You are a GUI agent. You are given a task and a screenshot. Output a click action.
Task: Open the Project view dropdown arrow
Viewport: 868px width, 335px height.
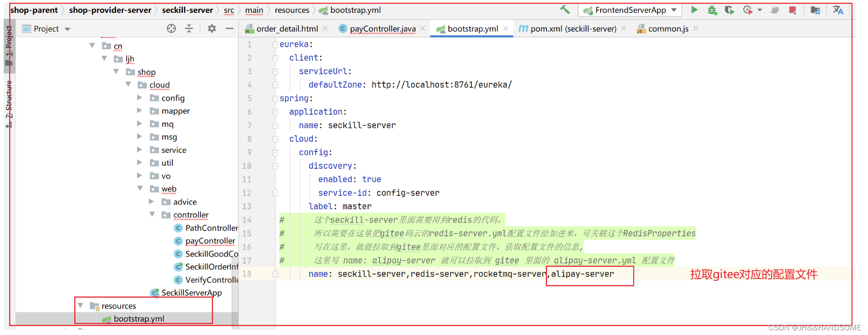tap(67, 29)
